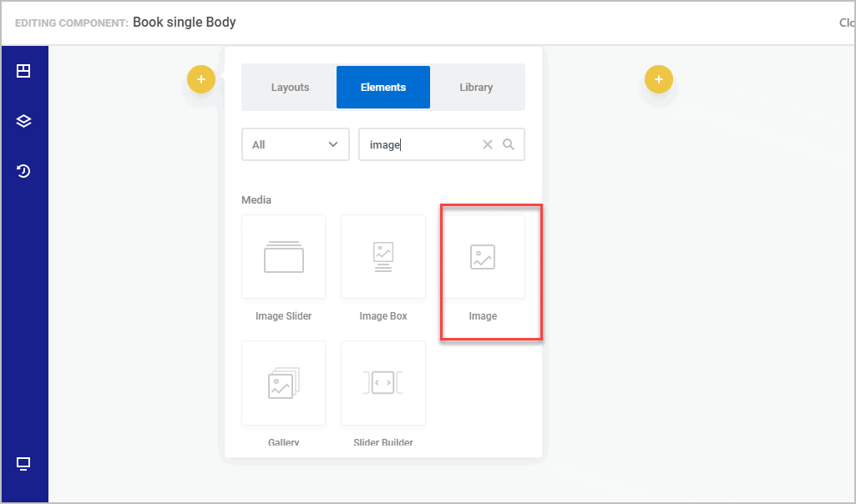This screenshot has width=856, height=504.
Task: Open the All categories dropdown
Action: tap(295, 144)
